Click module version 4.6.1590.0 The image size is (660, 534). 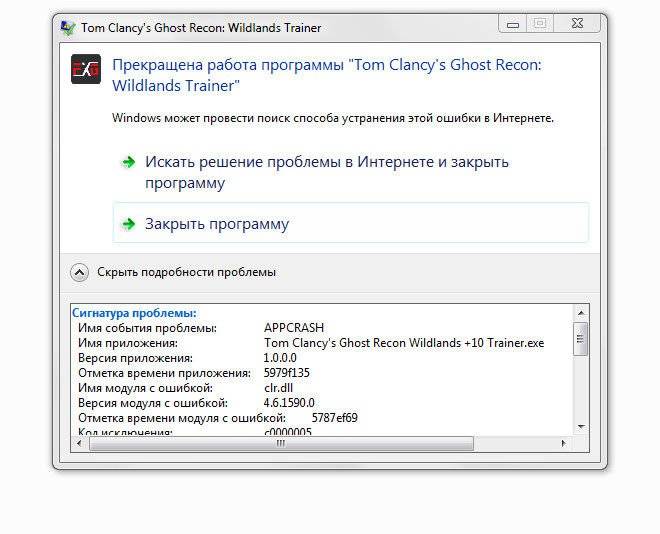[x=289, y=403]
